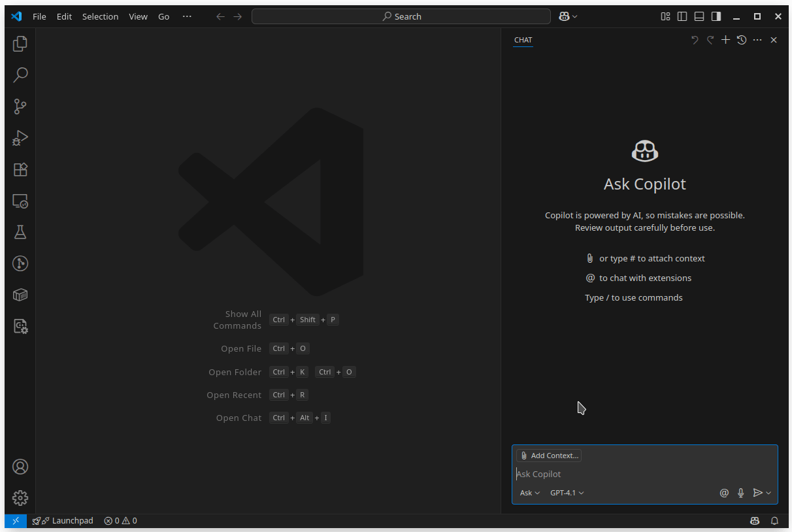Start a new chat with plus icon
The width and height of the screenshot is (792, 532).
point(725,40)
